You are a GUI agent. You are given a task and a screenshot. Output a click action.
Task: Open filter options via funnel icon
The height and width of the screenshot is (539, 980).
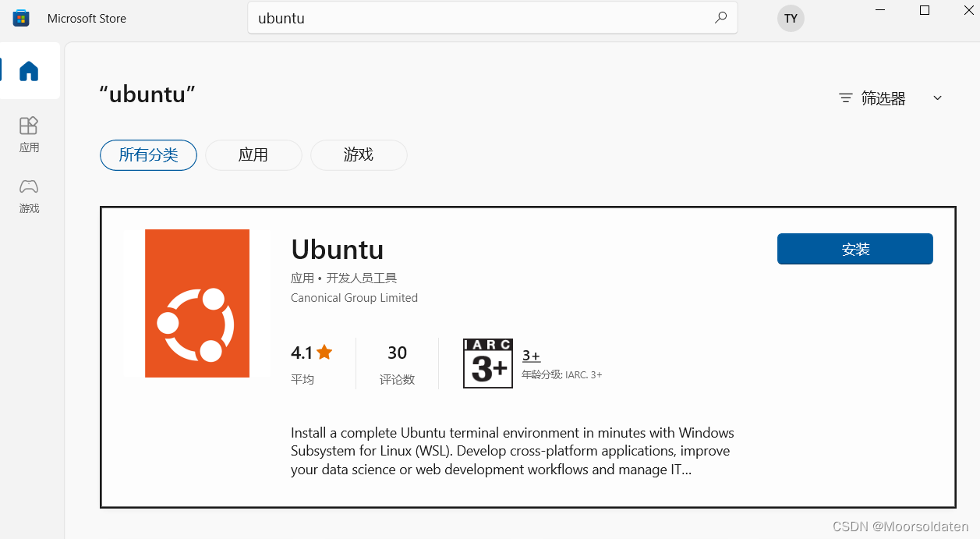[845, 98]
